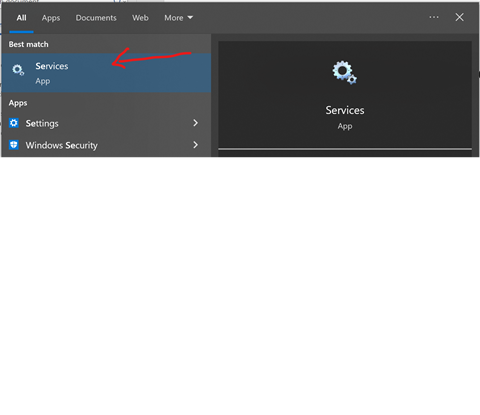The height and width of the screenshot is (415, 480).
Task: Open the Services best match result
Action: tap(106, 73)
